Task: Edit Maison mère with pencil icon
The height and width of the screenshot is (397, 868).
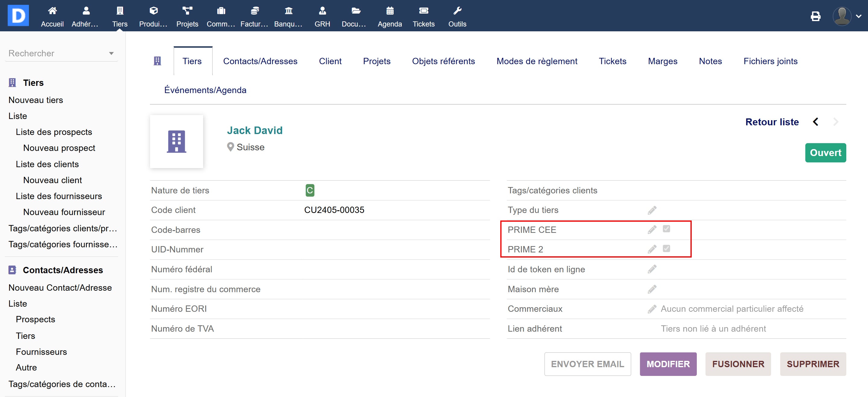Action: (652, 289)
